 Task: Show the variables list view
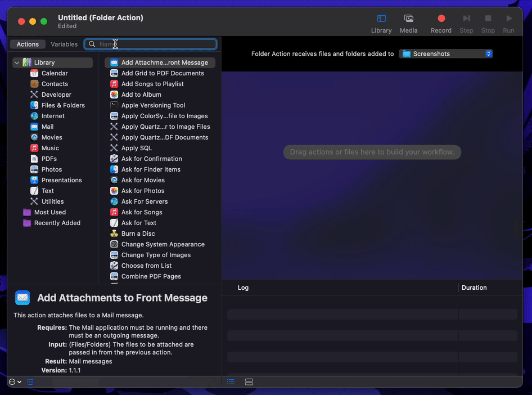coord(249,381)
